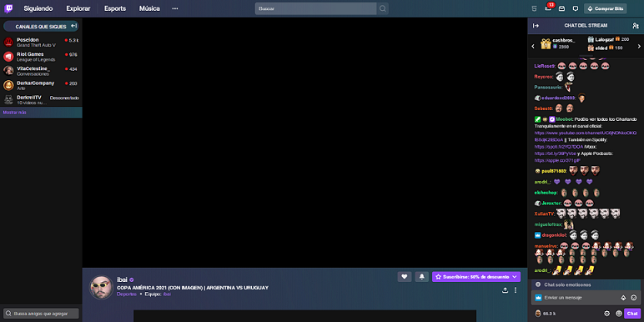Viewport: 644px width, 322px height.
Task: Open the emote picker smiley icon
Action: (x=634, y=297)
